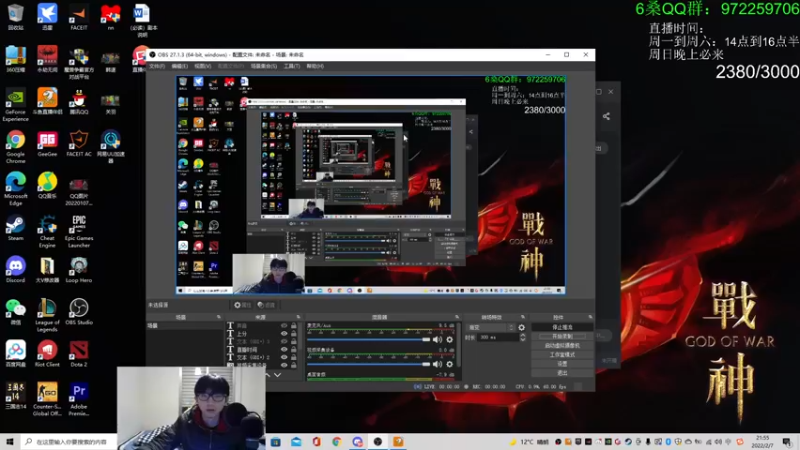
Task: Pop out the Controls dock panel
Action: pos(590,317)
